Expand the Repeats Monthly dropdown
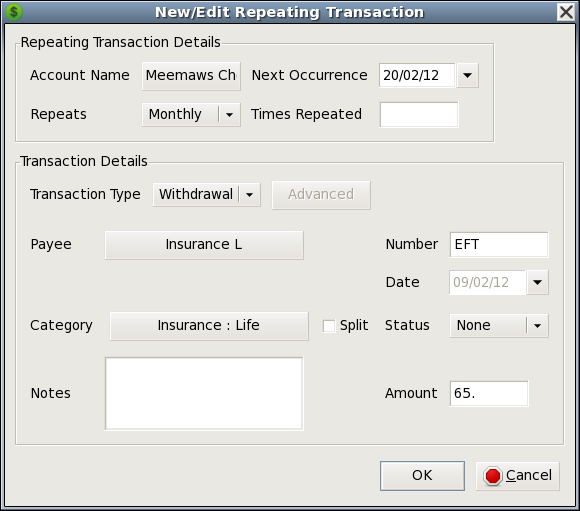Viewport: 580px width, 511px height. point(229,114)
